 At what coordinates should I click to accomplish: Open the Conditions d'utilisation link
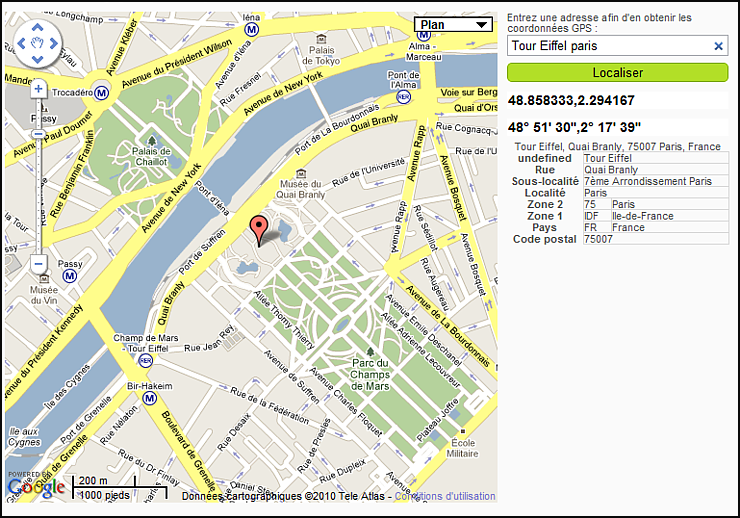(x=444, y=496)
